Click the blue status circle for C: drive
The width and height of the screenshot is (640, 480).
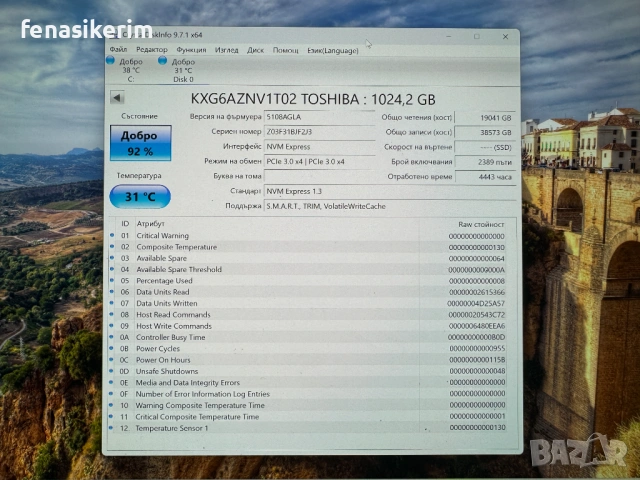110,60
